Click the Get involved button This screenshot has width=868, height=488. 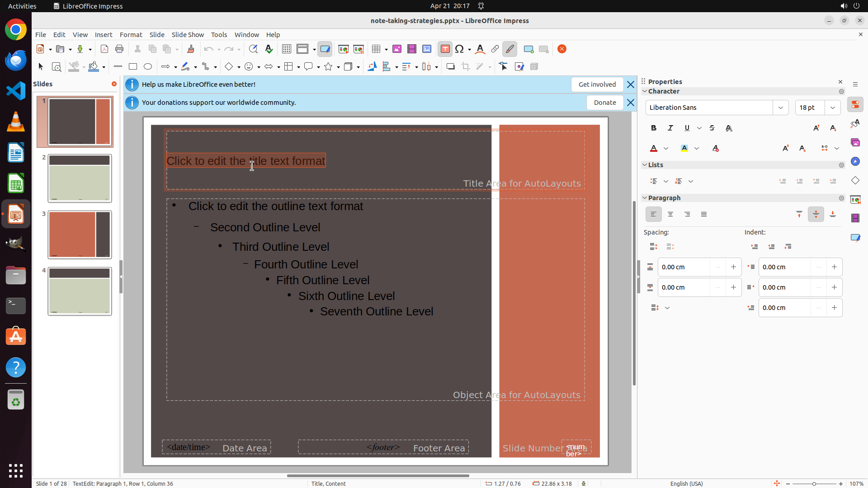[x=597, y=84]
